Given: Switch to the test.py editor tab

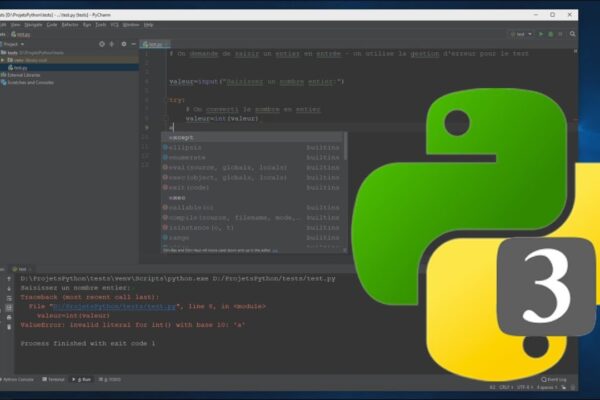Looking at the screenshot, I should click(156, 44).
